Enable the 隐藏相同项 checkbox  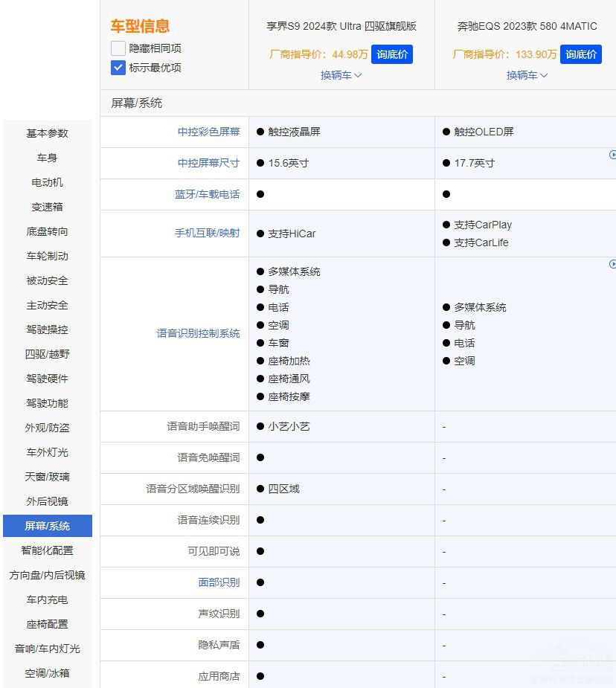tap(117, 48)
